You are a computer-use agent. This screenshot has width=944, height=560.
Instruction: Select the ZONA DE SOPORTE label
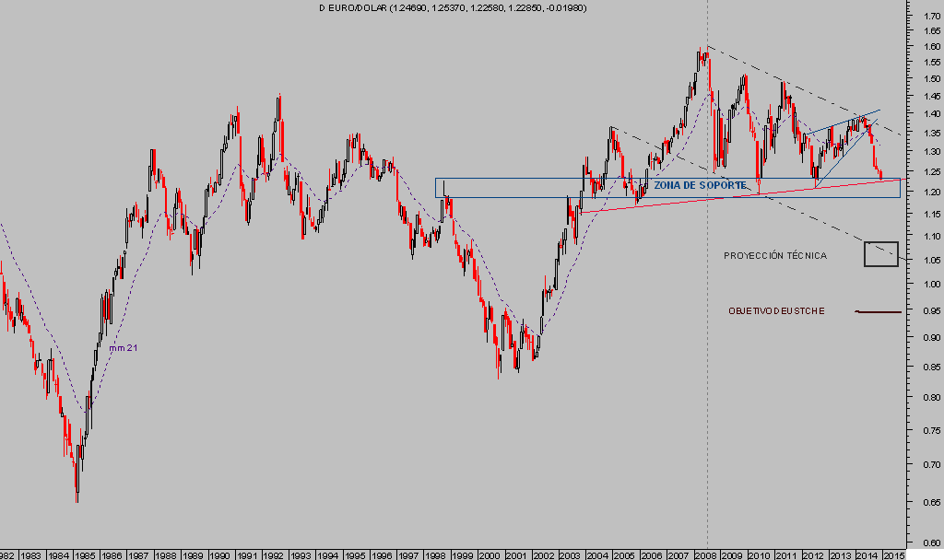[x=700, y=185]
